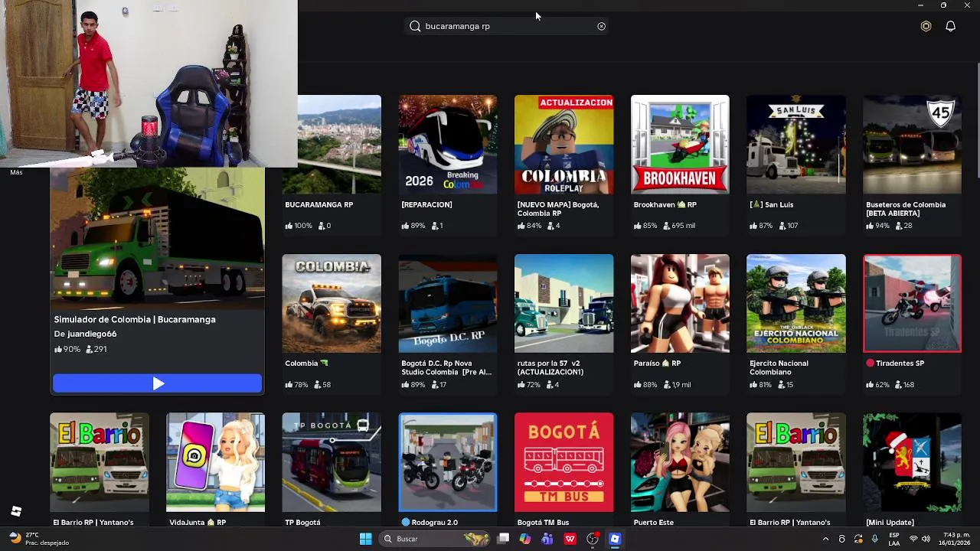Viewport: 980px width, 551px height.
Task: Click creator name 'De juandiego66'
Action: pos(85,334)
